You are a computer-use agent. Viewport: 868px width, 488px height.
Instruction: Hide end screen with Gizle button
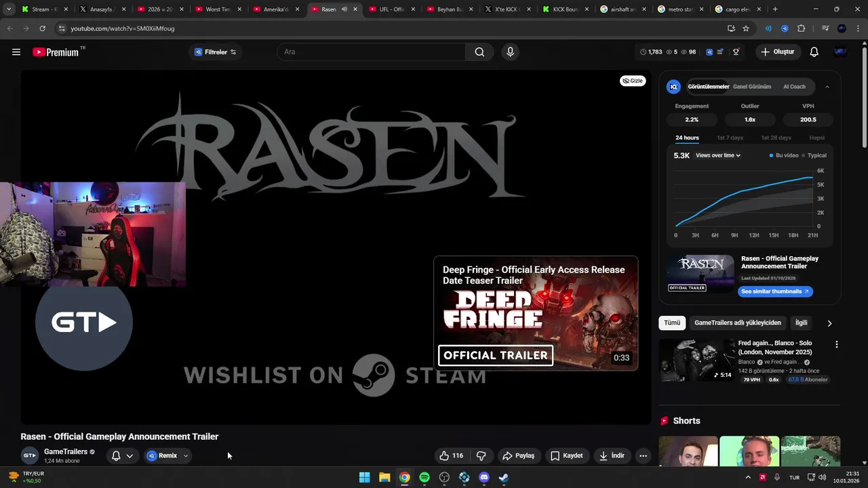click(633, 81)
